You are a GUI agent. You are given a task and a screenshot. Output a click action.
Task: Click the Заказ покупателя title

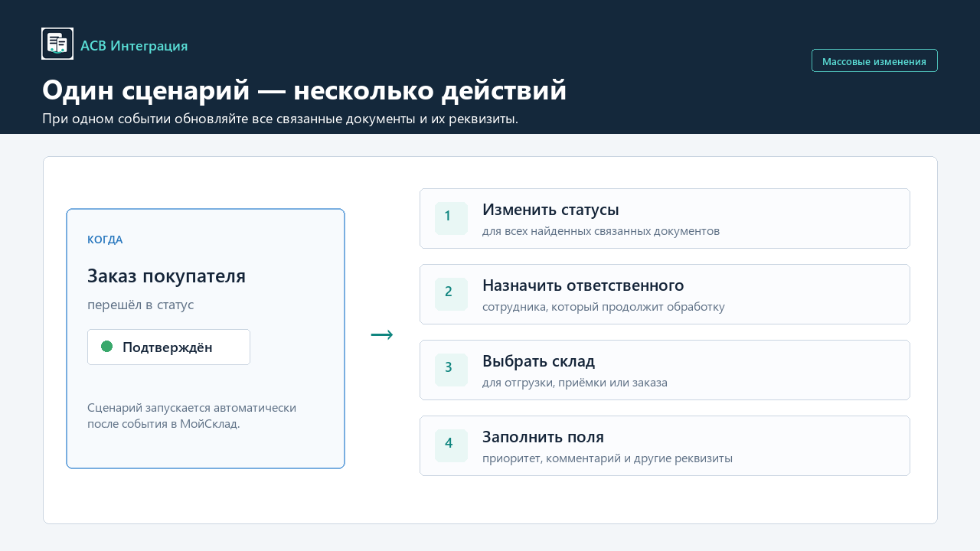[166, 275]
